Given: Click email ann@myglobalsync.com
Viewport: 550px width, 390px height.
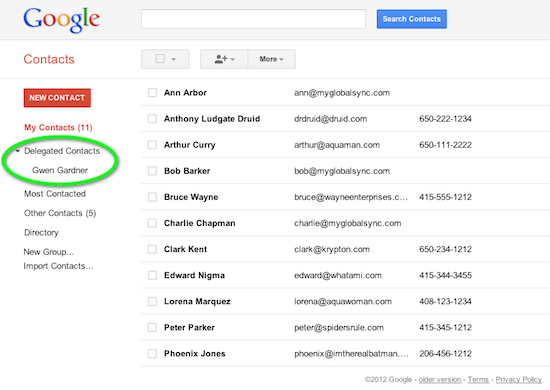Looking at the screenshot, I should 342,93.
